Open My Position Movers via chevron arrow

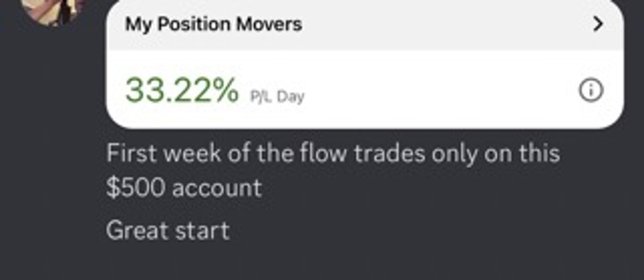[598, 24]
